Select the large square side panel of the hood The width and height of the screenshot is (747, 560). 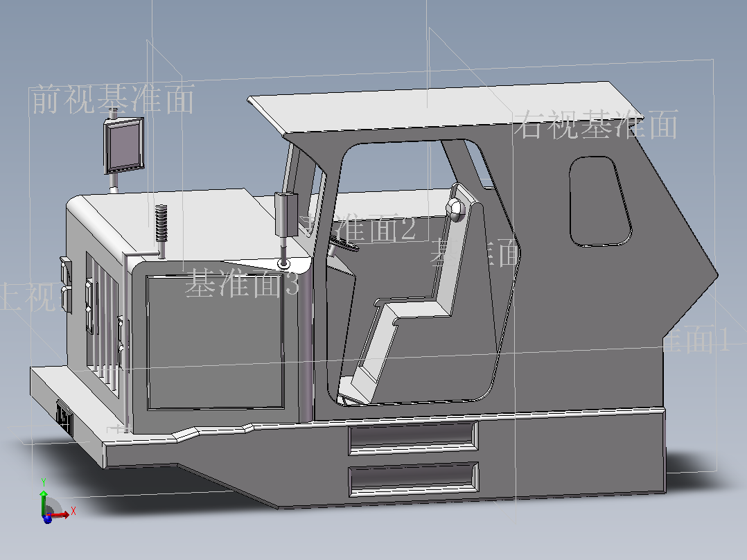tap(216, 342)
